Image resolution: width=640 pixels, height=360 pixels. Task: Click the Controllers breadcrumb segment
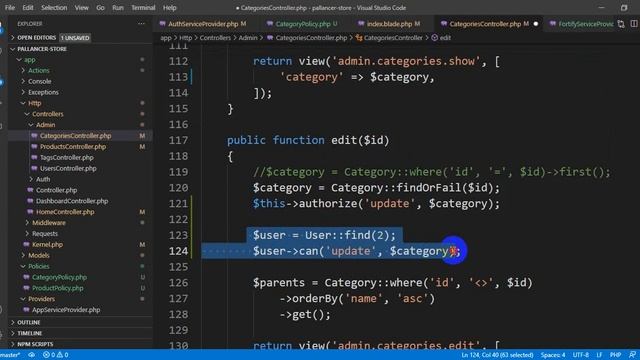pos(215,38)
